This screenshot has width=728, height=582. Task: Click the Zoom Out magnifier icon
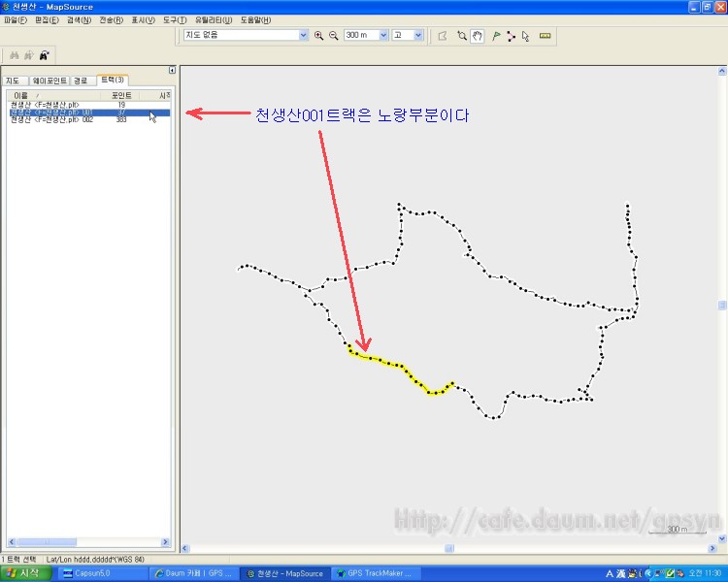[x=333, y=36]
